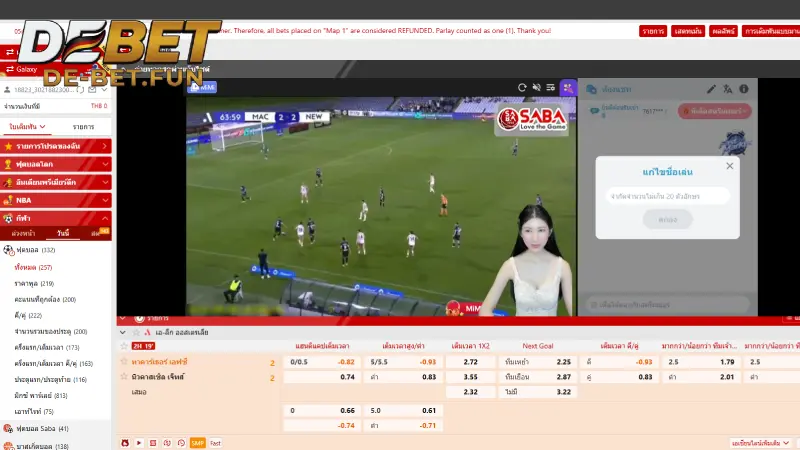Viewport: 800px width, 450px height.
Task: Unmute the live stream audio
Action: (536, 88)
